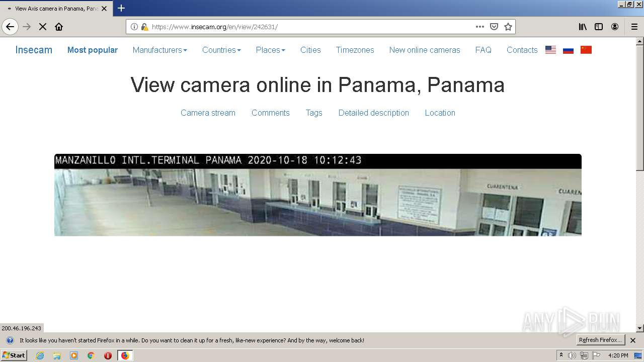Dismiss the Firefox refresh notification bar
644x362 pixels.
click(x=633, y=340)
